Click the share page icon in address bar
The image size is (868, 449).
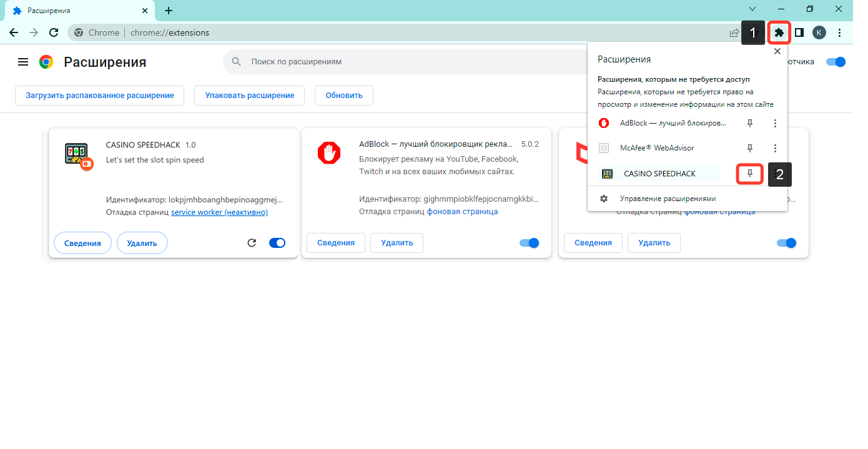point(734,32)
